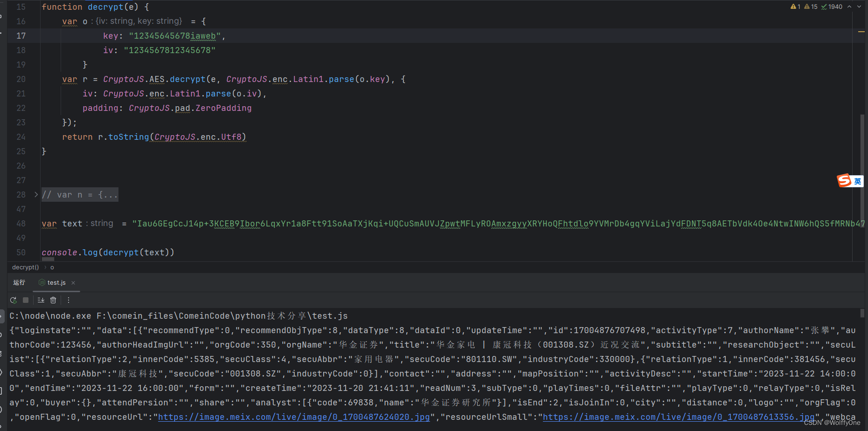Image resolution: width=868 pixels, height=431 pixels.
Task: Click '2023-11-20 21:41:11' in console output
Action: [x=361, y=388]
